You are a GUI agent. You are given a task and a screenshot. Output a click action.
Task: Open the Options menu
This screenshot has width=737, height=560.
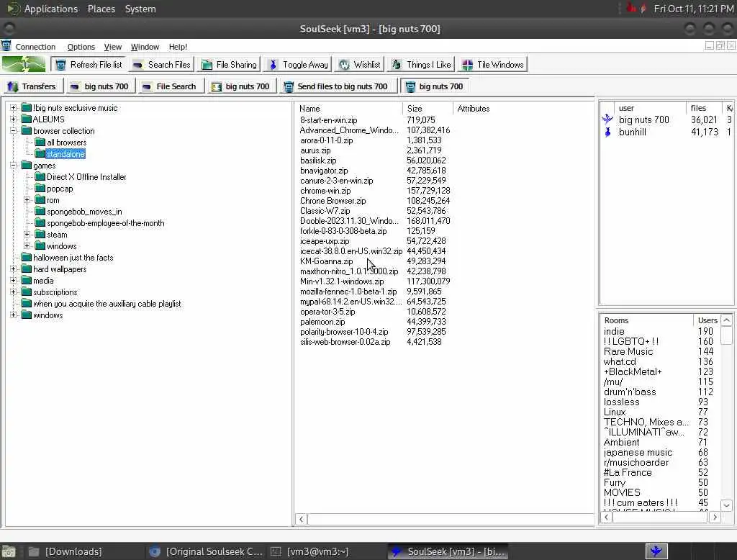coord(81,47)
